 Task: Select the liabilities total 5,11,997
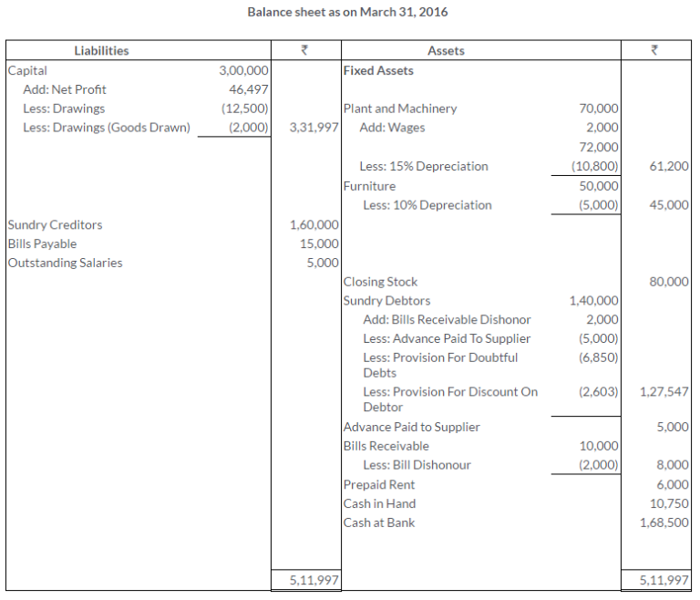pos(314,580)
